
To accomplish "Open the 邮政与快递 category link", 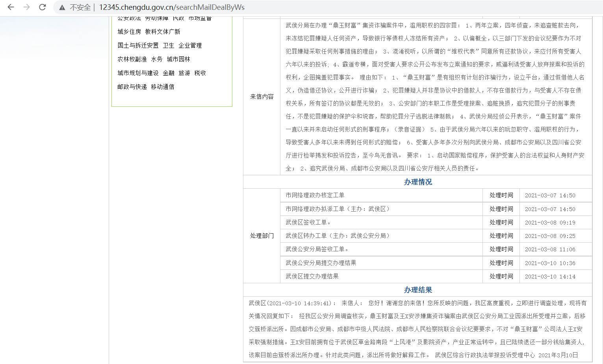I will click(x=132, y=87).
